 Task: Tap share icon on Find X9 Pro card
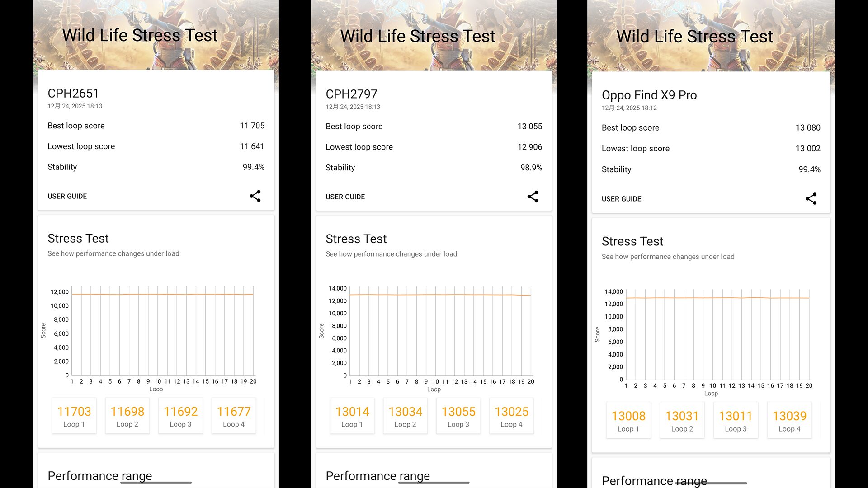point(811,199)
